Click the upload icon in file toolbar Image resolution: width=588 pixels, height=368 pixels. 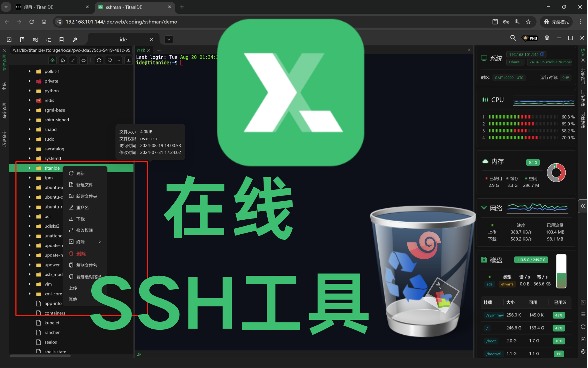coord(128,60)
